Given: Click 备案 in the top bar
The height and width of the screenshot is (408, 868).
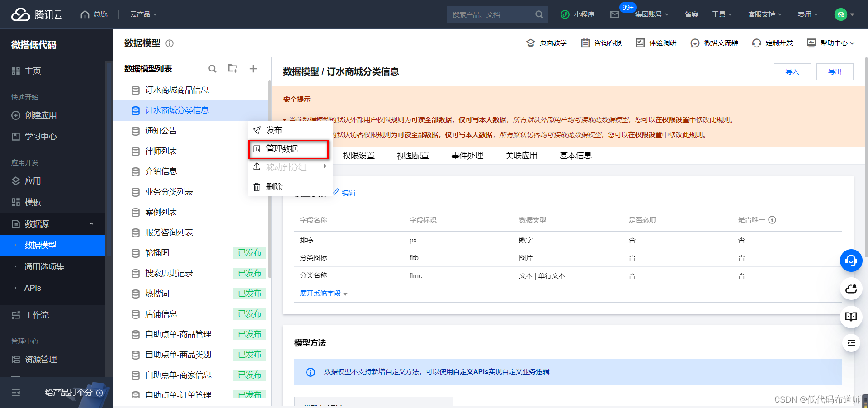Looking at the screenshot, I should click(x=691, y=14).
